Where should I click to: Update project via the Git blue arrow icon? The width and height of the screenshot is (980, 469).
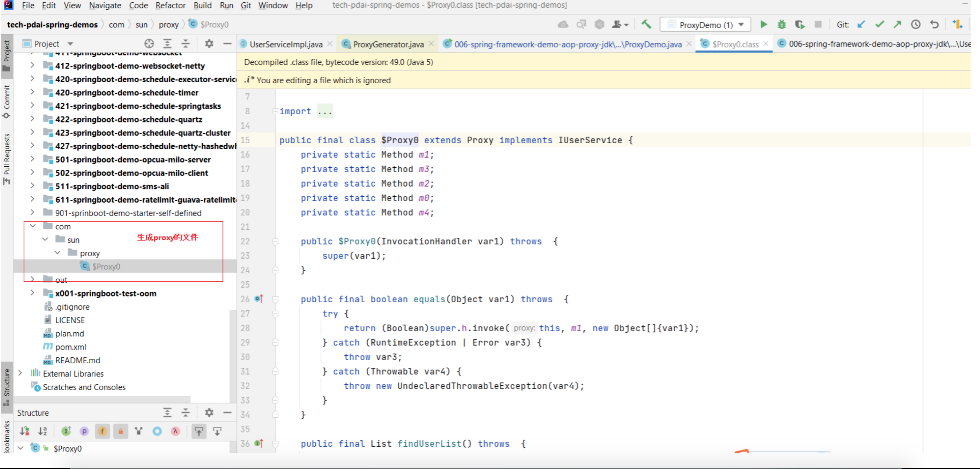861,25
